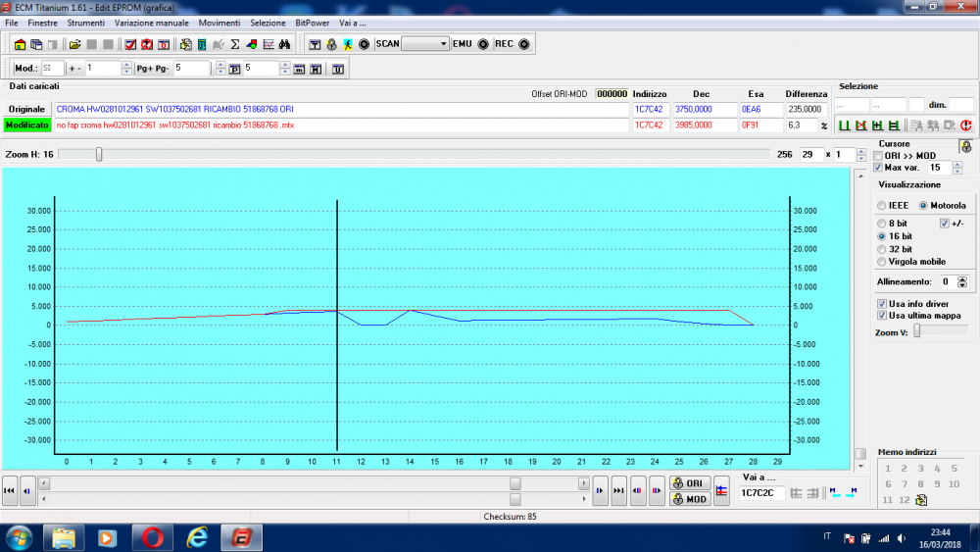Click the +/- increment value stepper

[x=126, y=68]
